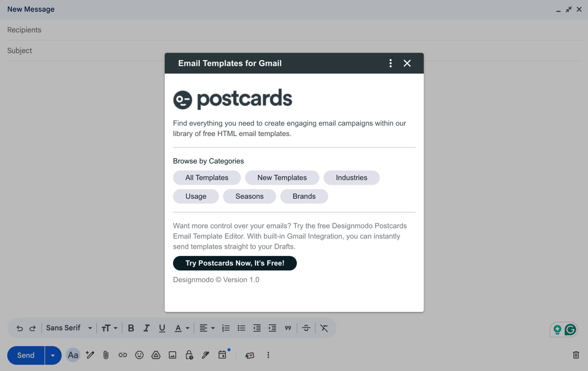Select the New Templates category
Screen dimensions: 588x371
[282, 178]
